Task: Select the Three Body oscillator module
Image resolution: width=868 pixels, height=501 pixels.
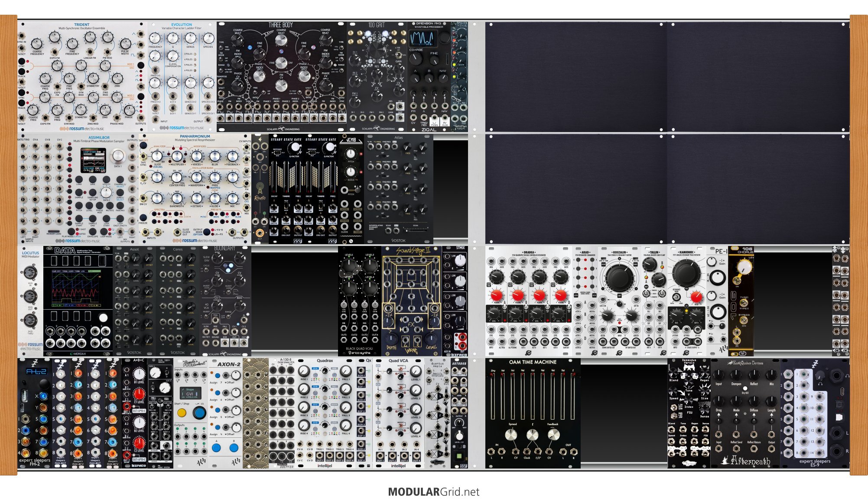Action: click(282, 77)
